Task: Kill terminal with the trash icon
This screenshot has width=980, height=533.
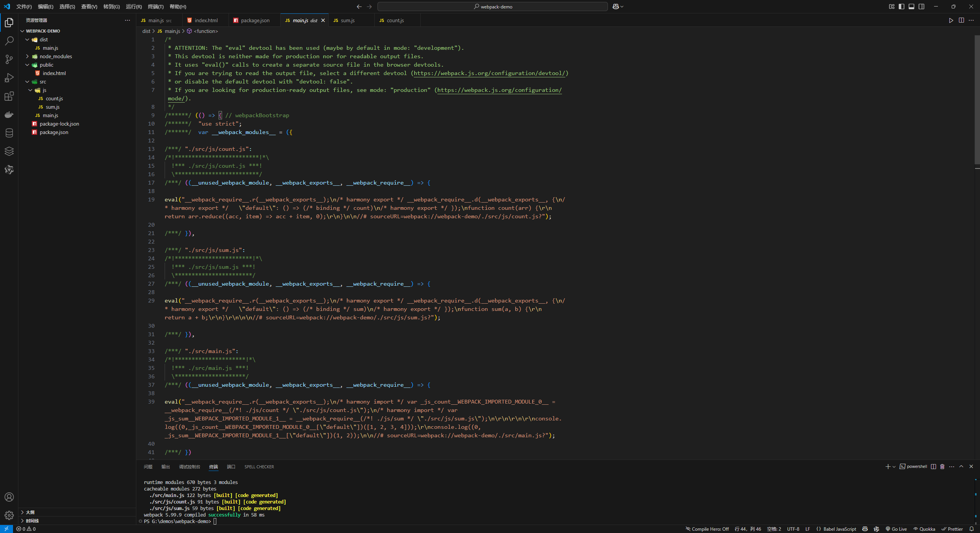Action: coord(942,466)
